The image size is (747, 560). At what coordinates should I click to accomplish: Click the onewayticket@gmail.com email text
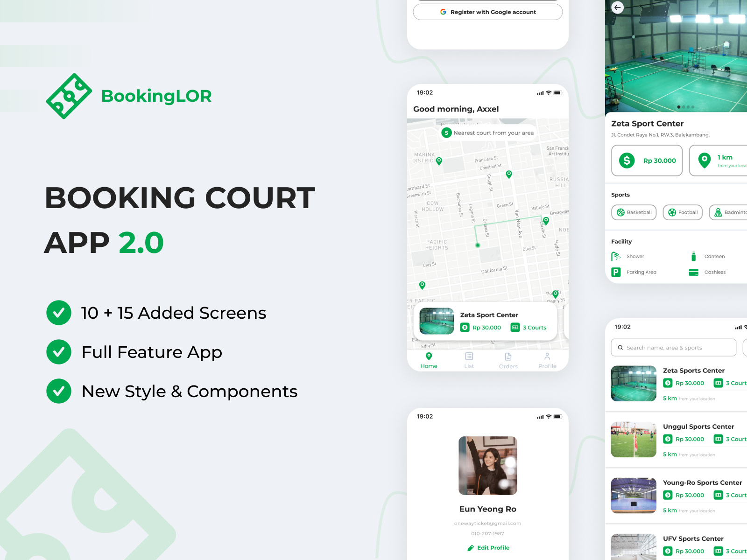coord(488,524)
